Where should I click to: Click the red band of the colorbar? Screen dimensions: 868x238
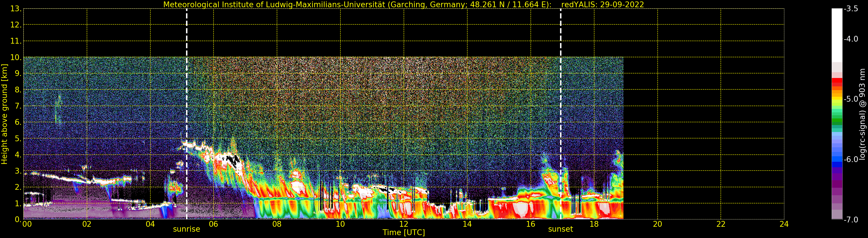coord(837,82)
